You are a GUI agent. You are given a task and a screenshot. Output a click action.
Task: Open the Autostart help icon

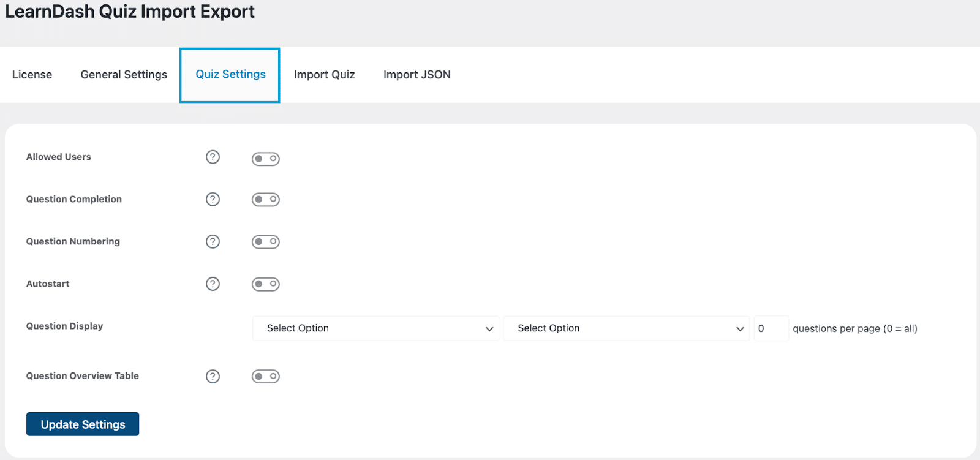click(213, 284)
